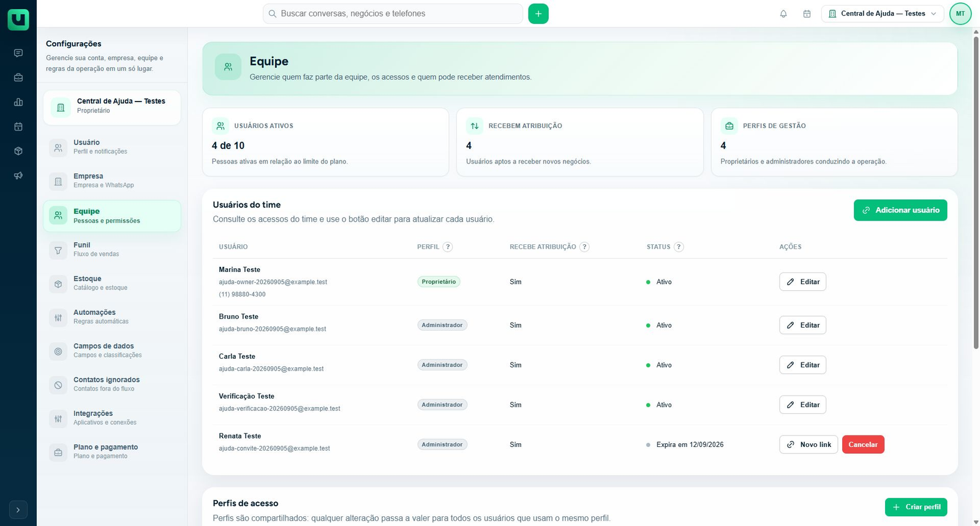Go to Estoque settings
This screenshot has height=526, width=980.
112,283
